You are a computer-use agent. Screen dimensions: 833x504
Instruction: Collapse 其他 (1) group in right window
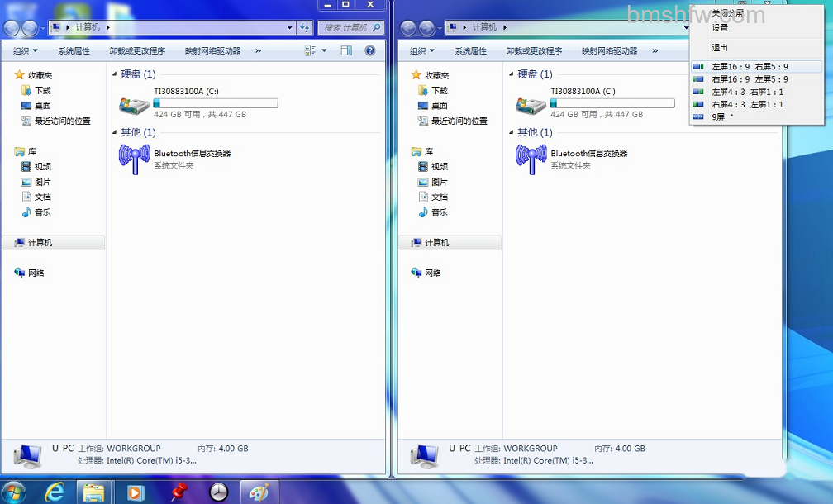pyautogui.click(x=511, y=132)
